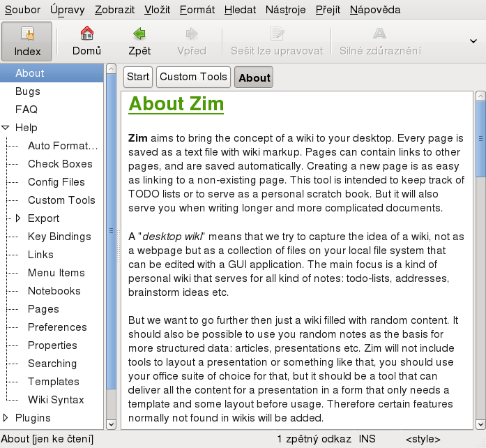This screenshot has width=486, height=448.
Task: Toggle the Index side pane button
Action: [26, 42]
